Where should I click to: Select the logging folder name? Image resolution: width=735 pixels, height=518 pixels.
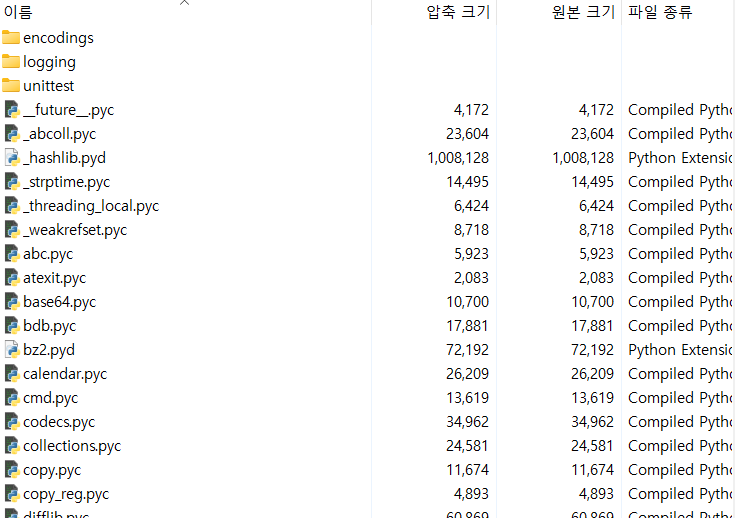49,62
